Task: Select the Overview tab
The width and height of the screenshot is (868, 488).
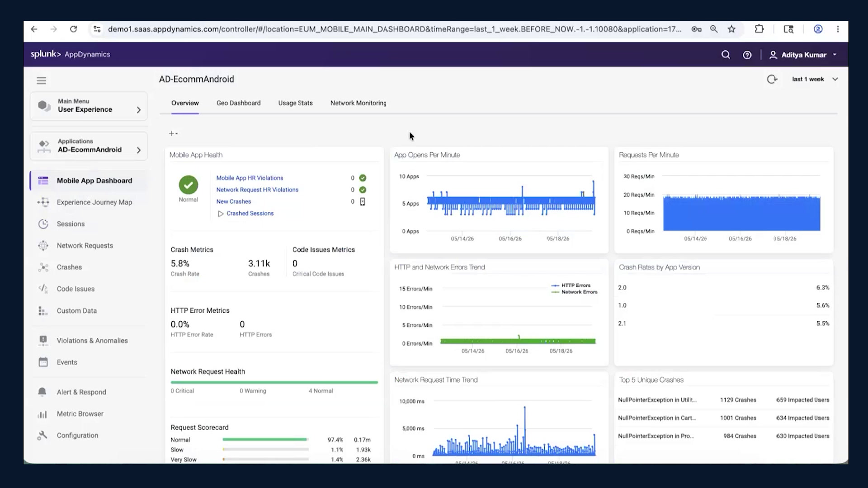Action: pyautogui.click(x=185, y=103)
